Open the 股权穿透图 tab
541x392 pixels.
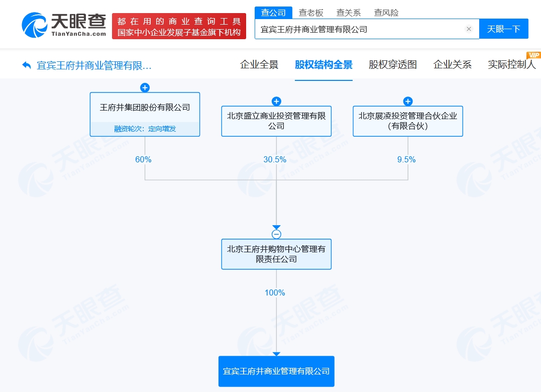pos(393,64)
